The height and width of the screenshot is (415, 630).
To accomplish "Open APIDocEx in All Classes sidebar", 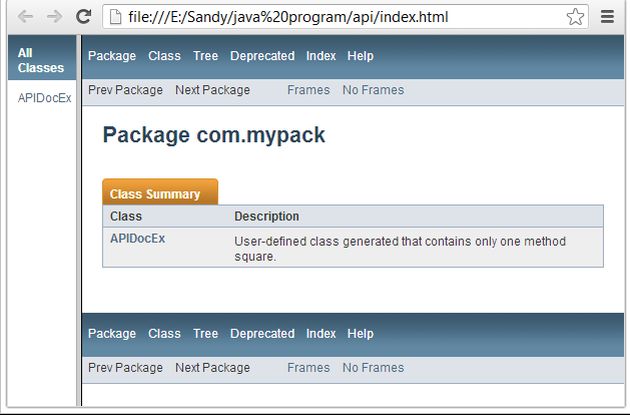I will point(44,98).
